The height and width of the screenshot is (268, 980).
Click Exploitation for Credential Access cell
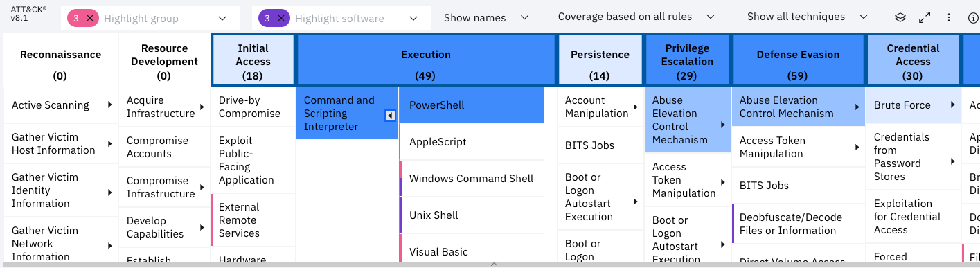tap(913, 217)
